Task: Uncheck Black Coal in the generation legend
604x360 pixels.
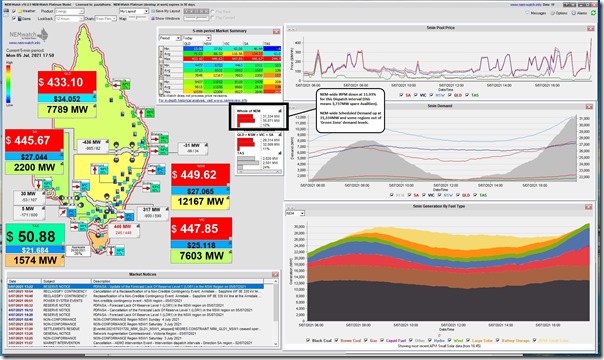Action: coord(308,340)
